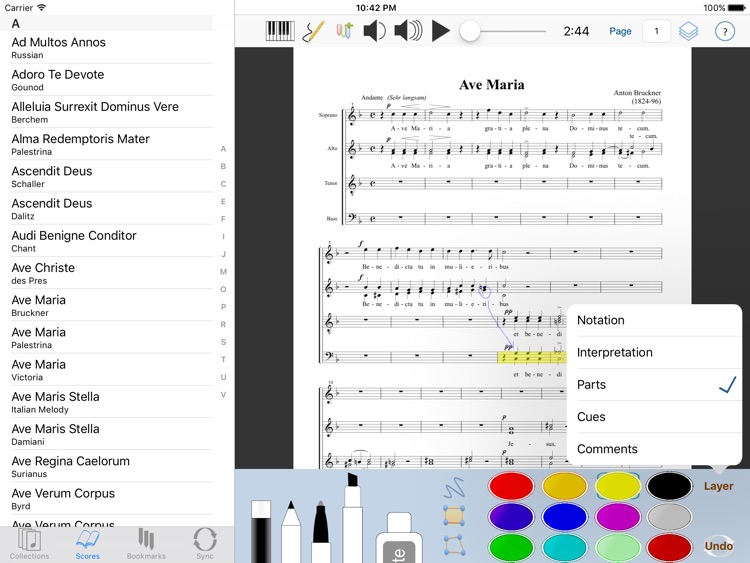Click the Undo button
Viewport: 750px width, 563px height.
[x=718, y=546]
